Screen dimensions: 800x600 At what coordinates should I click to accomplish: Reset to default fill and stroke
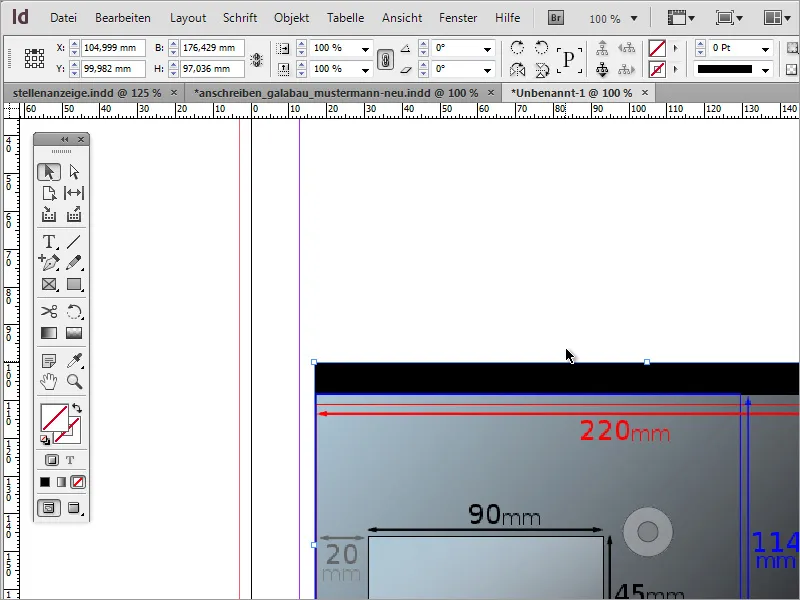pyautogui.click(x=45, y=440)
